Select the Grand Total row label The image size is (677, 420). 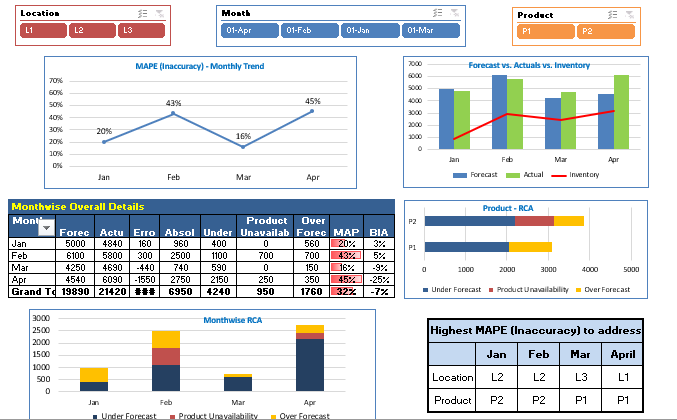tap(32, 292)
